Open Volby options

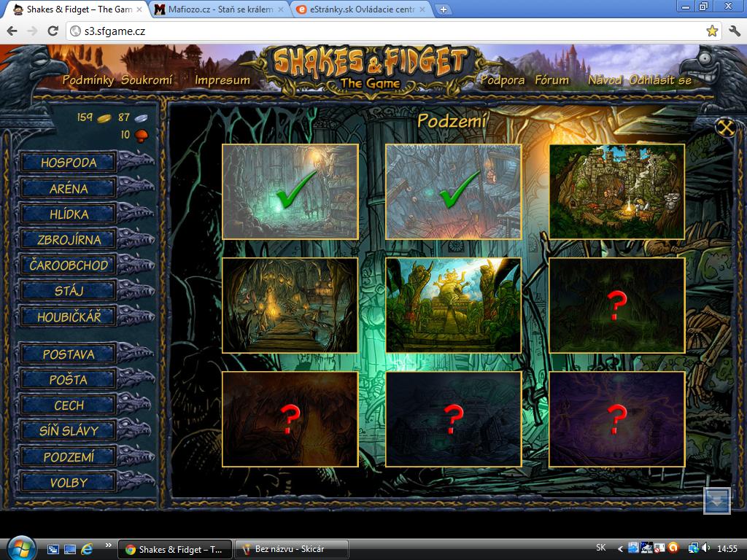point(68,483)
